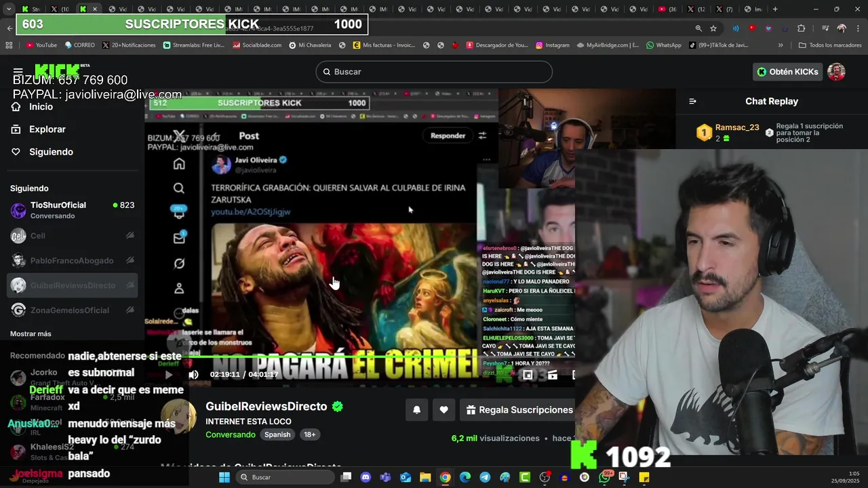Collapse the Chat Replay panel
868x488 pixels.
[x=692, y=101]
